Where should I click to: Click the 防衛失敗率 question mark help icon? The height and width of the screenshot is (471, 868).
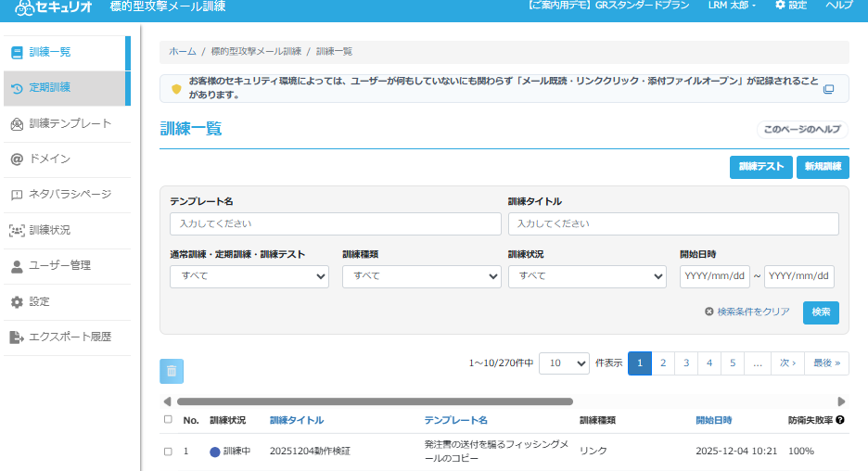[x=840, y=420]
